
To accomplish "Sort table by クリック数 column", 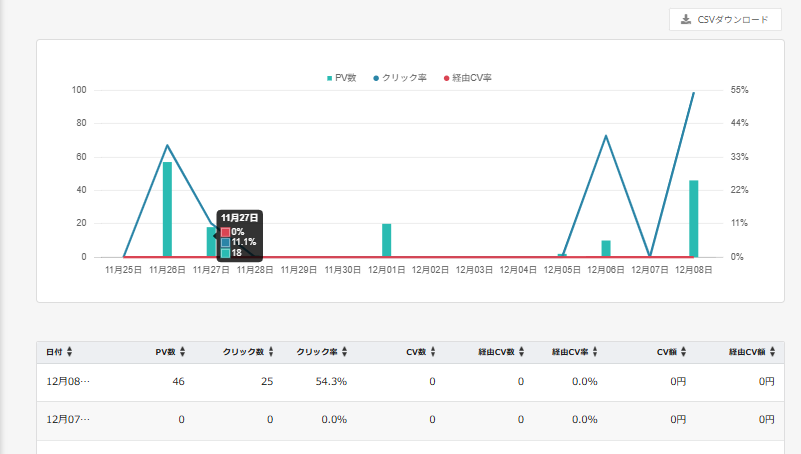I will 250,352.
